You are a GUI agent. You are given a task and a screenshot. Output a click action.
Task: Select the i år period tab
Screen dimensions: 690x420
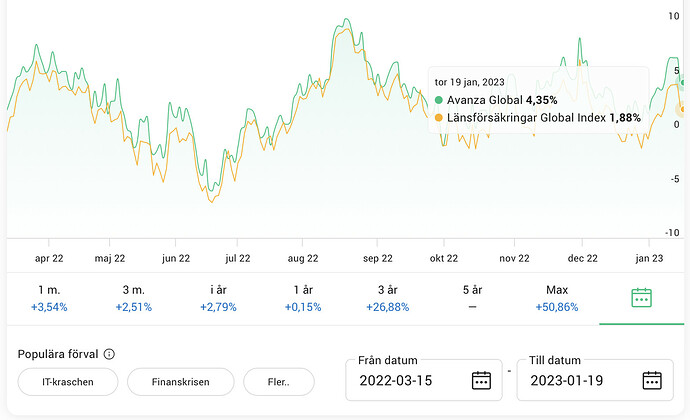coord(218,298)
